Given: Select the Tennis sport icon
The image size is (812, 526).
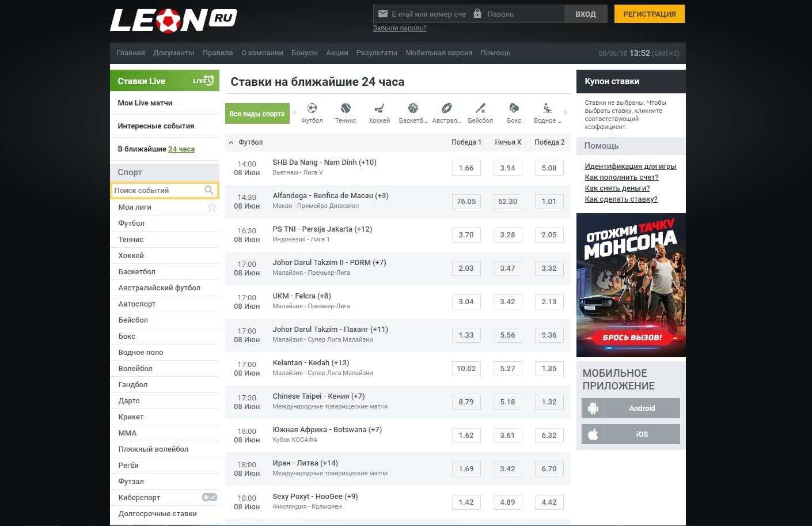Looking at the screenshot, I should pos(346,108).
